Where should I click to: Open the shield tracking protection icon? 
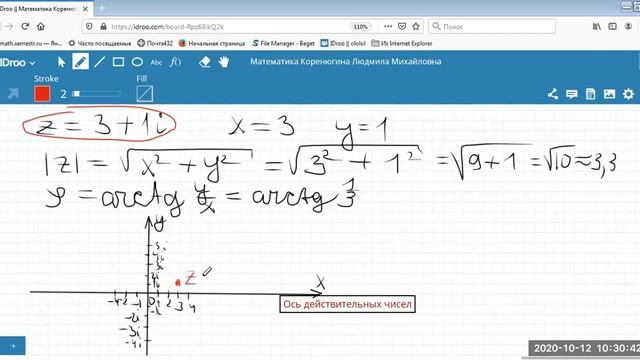89,27
